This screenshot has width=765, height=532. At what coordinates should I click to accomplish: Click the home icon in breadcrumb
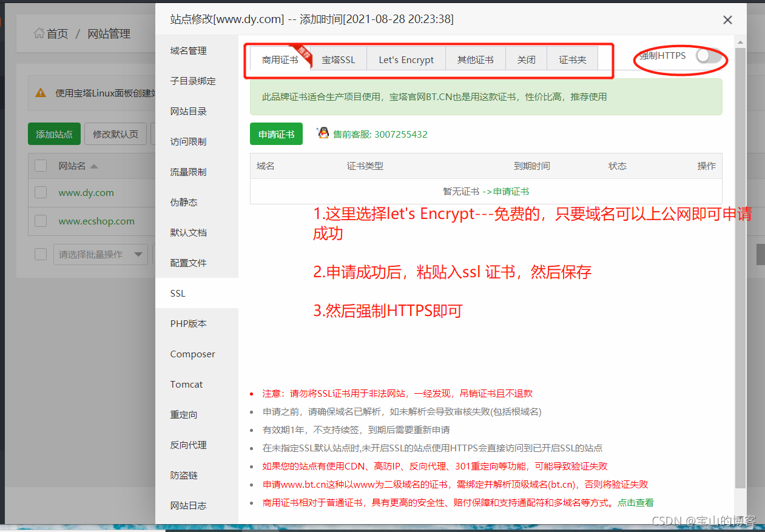[39, 33]
